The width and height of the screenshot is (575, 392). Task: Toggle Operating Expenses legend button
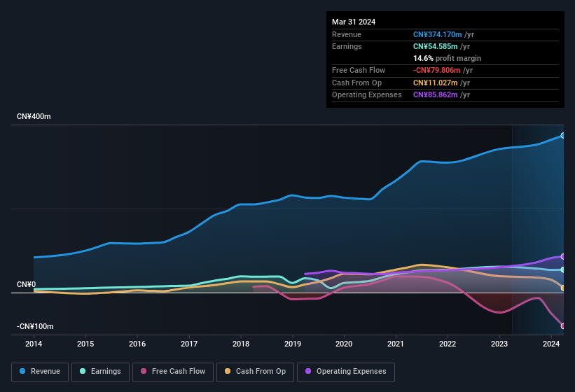point(346,372)
